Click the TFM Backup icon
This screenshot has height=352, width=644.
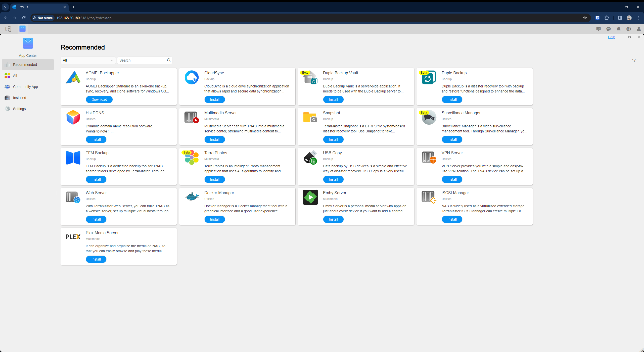tap(73, 158)
